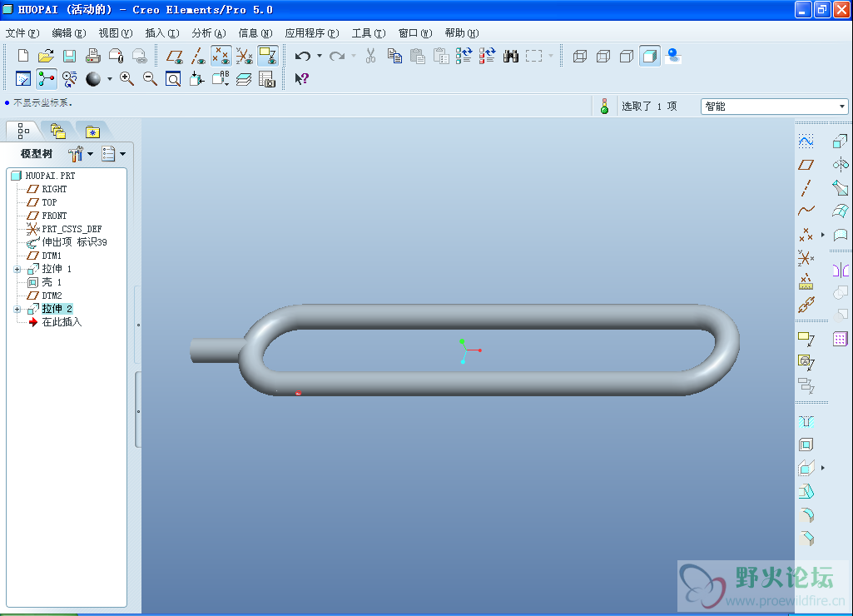
Task: Start the Hole tool
Action: tap(806, 422)
